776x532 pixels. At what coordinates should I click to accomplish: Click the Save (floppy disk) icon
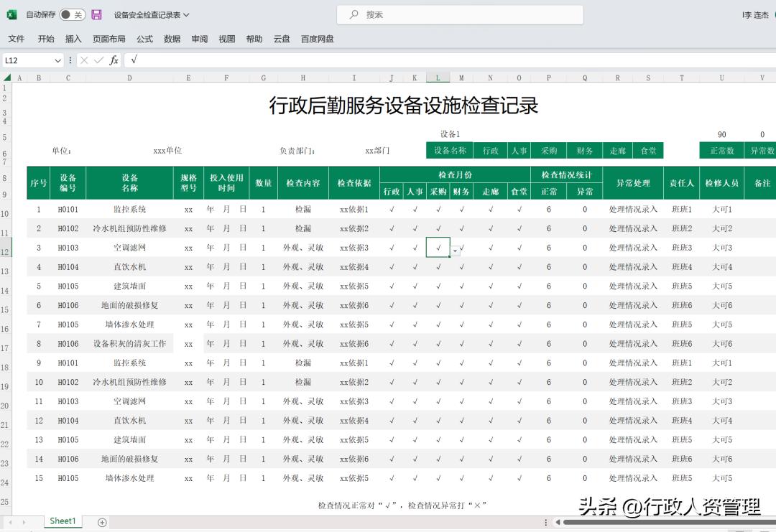(x=97, y=14)
